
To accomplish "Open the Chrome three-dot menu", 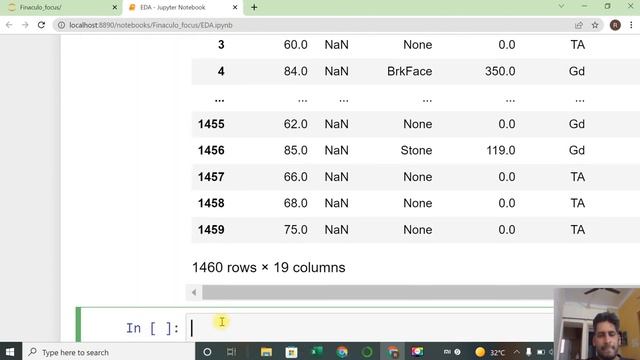I will [x=631, y=25].
